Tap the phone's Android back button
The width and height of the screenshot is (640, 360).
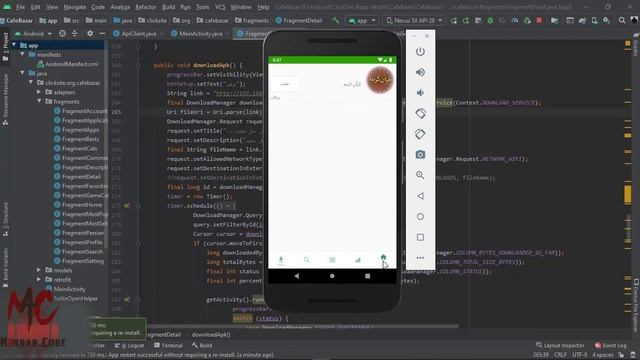(x=297, y=276)
